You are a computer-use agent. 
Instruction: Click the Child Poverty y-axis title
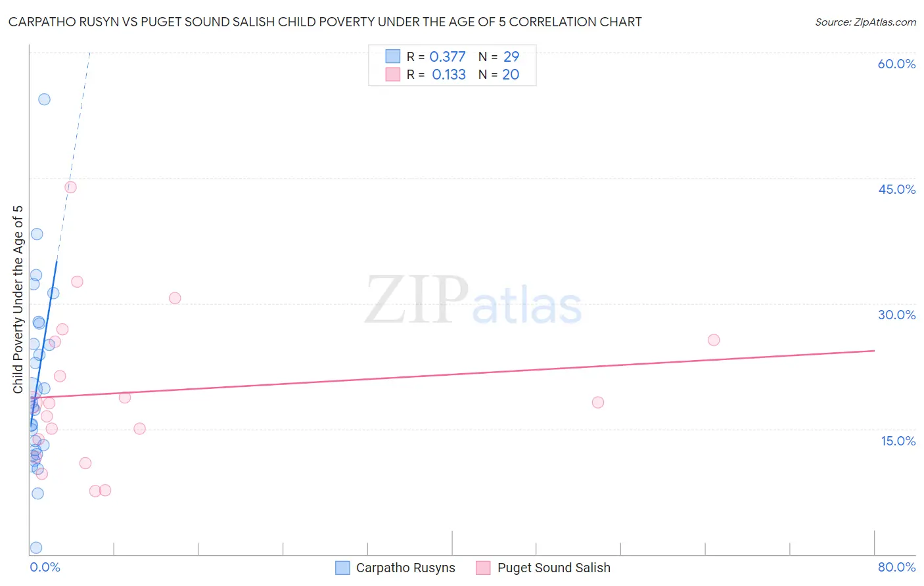pos(18,300)
